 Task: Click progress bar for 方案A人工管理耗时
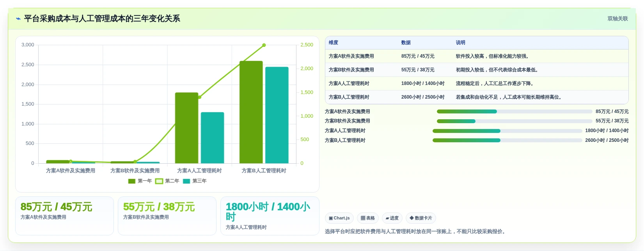tap(507, 131)
